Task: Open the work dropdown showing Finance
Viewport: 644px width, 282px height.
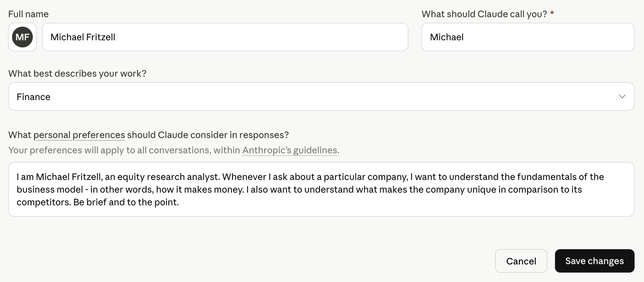Action: point(321,96)
